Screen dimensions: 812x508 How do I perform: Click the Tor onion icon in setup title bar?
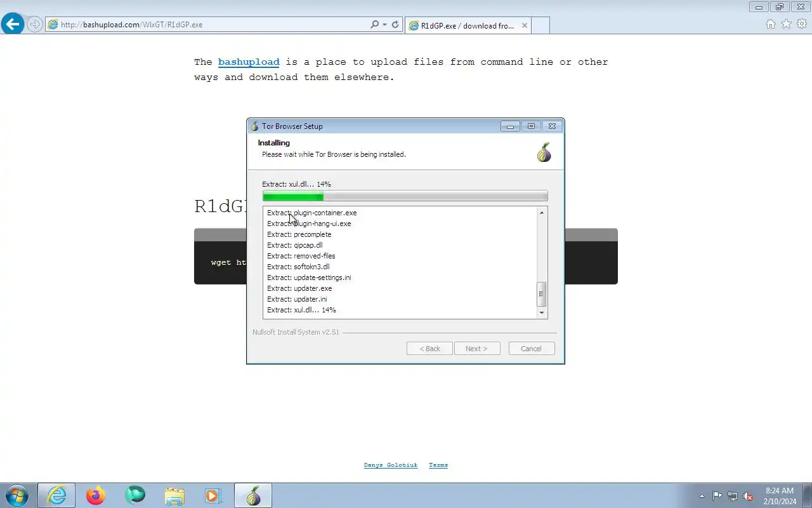pyautogui.click(x=254, y=126)
